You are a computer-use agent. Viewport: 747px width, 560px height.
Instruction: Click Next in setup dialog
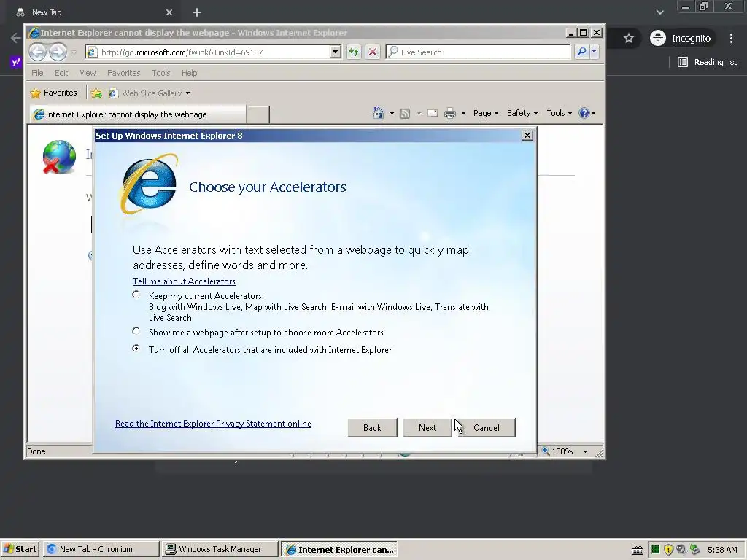point(427,427)
